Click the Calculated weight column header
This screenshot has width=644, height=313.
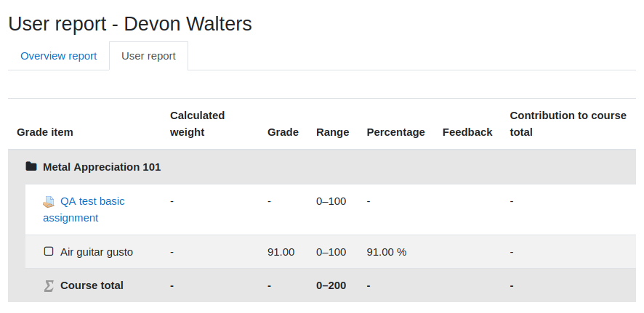click(197, 124)
